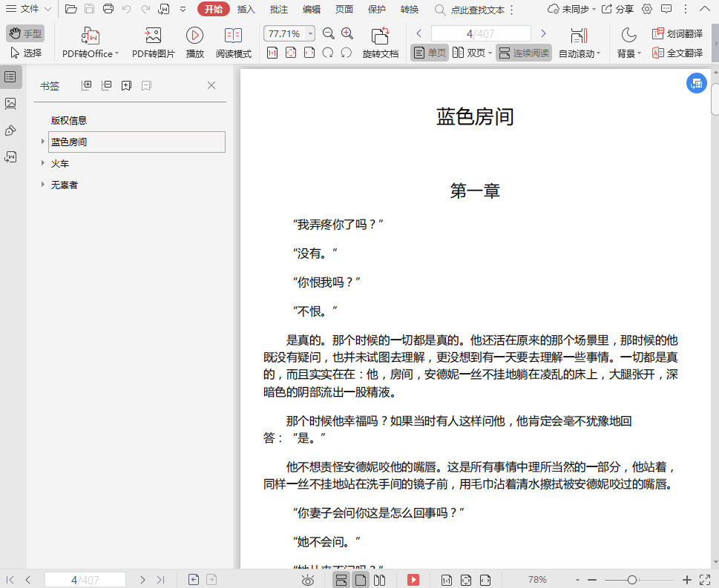The image size is (719, 588).
Task: Select the 版权信息 bookmark
Action: pyautogui.click(x=69, y=121)
